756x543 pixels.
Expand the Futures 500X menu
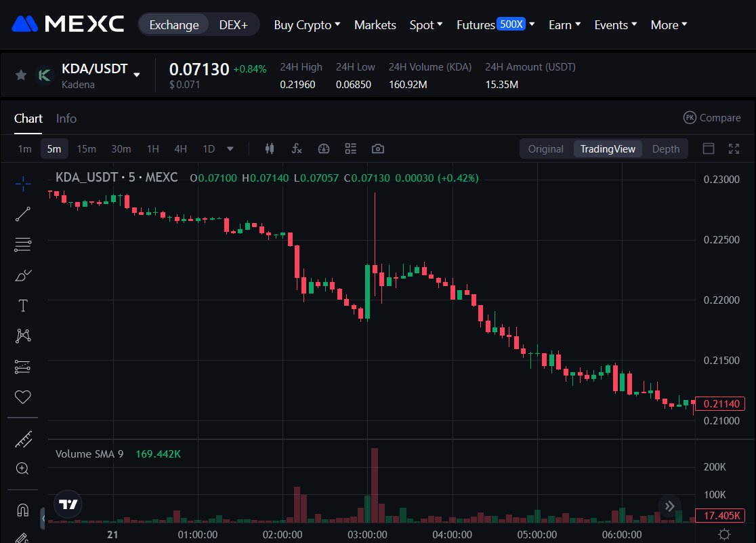(x=496, y=24)
